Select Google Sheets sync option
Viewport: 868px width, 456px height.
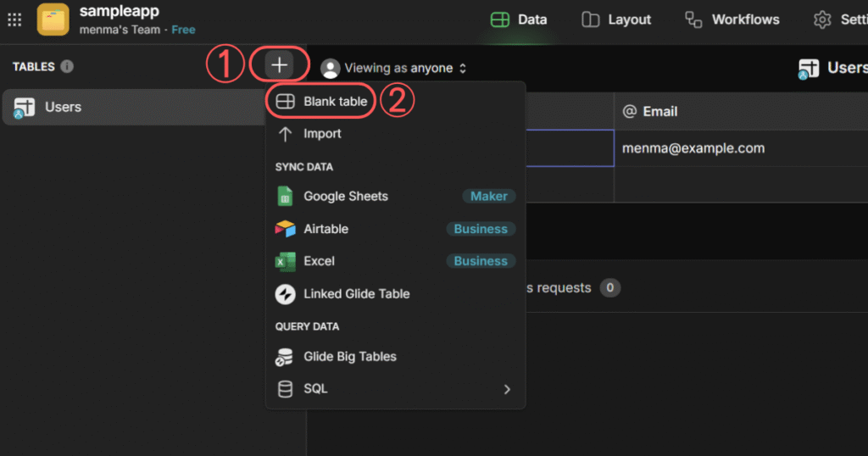point(395,197)
